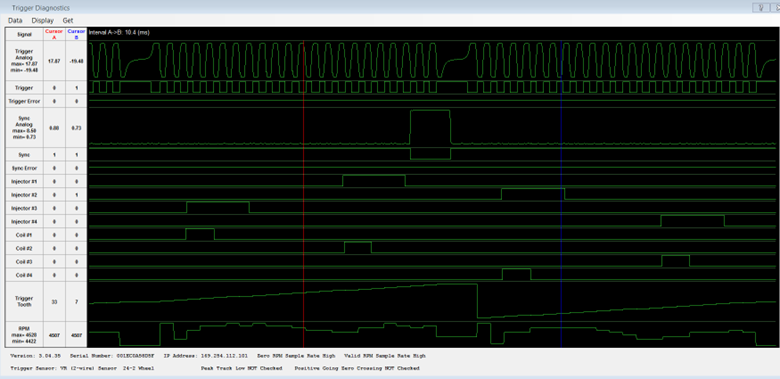780x379 pixels.
Task: Click RPM Cursor B value 4507
Action: 76,335
